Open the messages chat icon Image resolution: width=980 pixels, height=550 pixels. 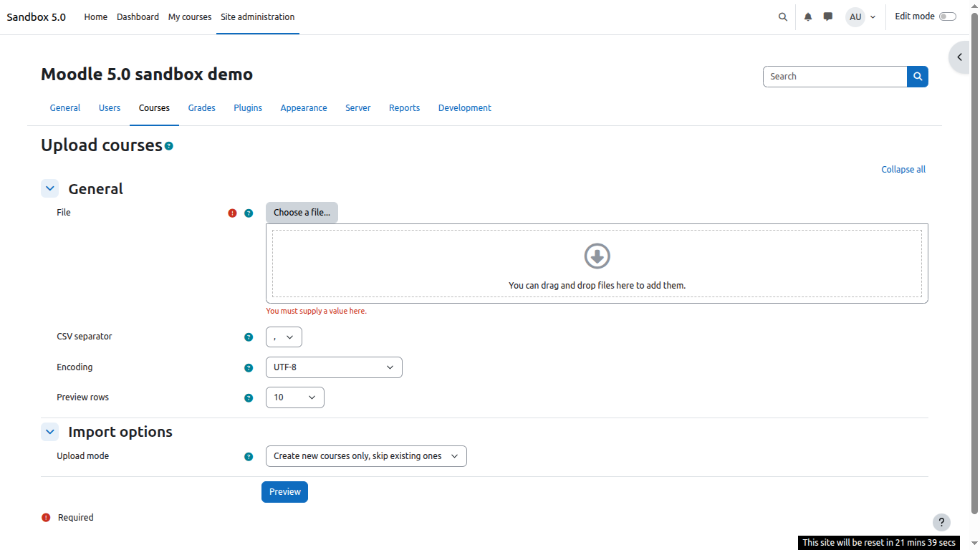tap(828, 16)
